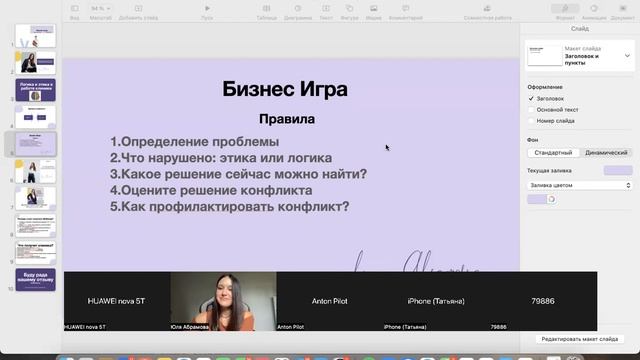Select slide 1 thumbnail in navigator
The width and height of the screenshot is (640, 360).
[36, 36]
